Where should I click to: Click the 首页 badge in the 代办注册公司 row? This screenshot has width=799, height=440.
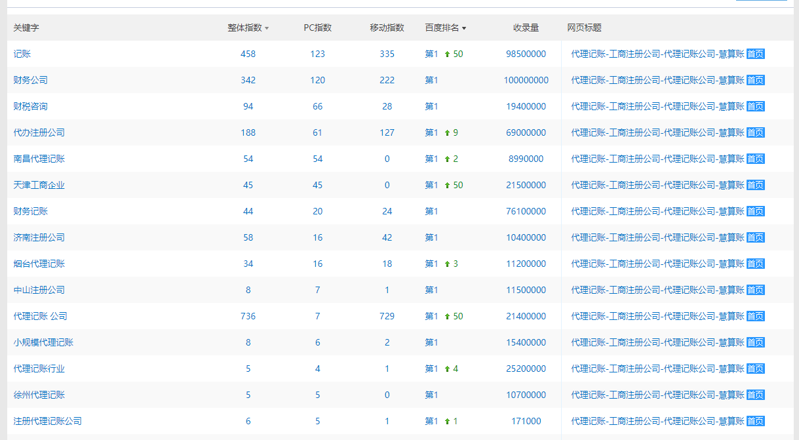pyautogui.click(x=755, y=133)
